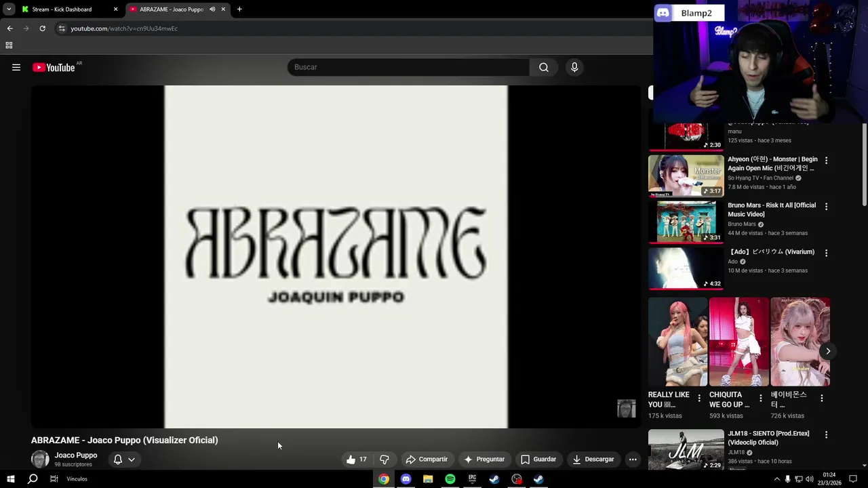
Task: Open options for third Shorts item
Action: pyautogui.click(x=821, y=399)
